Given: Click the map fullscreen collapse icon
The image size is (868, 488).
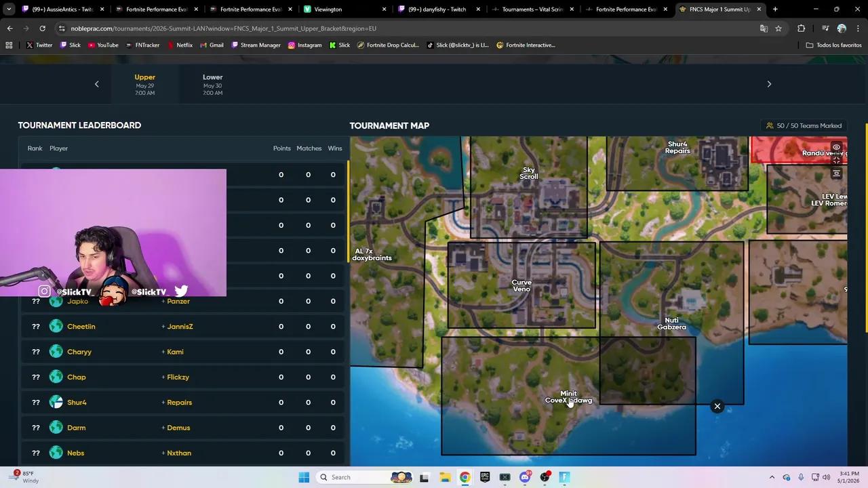Looking at the screenshot, I should [836, 160].
